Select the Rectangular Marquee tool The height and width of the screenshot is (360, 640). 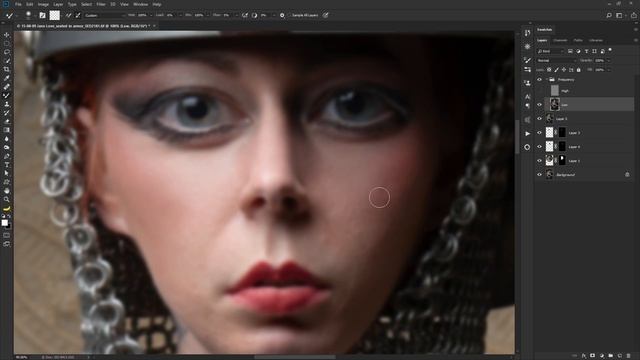pyautogui.click(x=7, y=43)
